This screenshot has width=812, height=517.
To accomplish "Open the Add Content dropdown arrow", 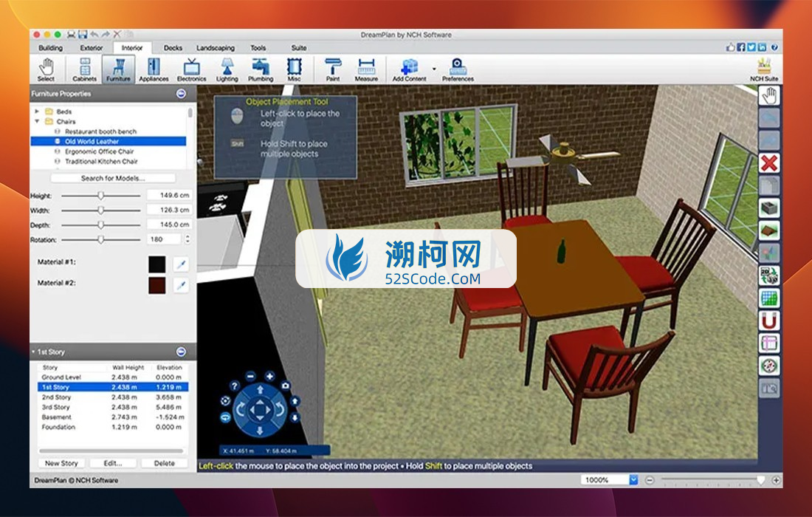I will [434, 69].
